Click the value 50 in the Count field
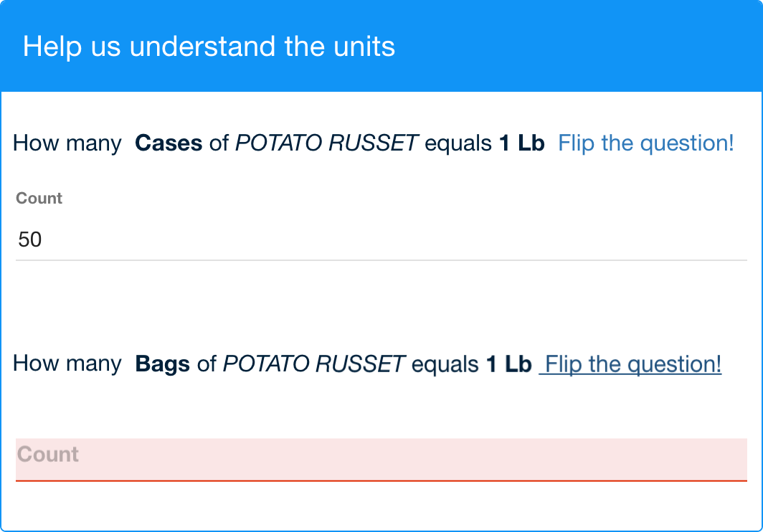The image size is (763, 532). coord(30,239)
